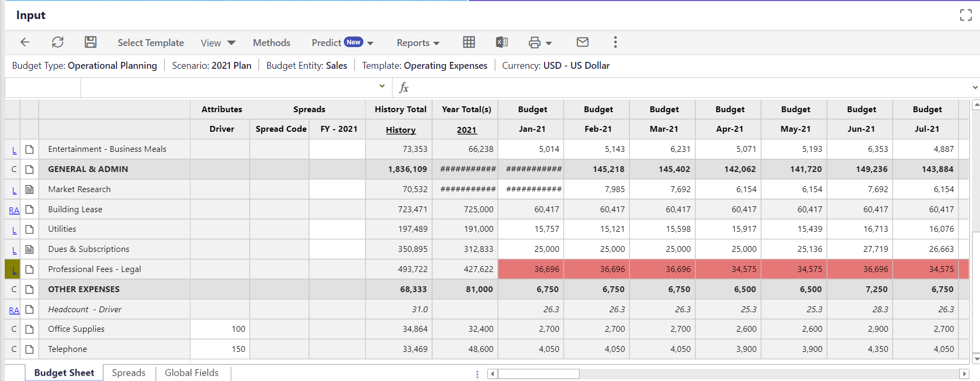The width and height of the screenshot is (980, 381).
Task: Select Market Research Feb-21 value 7,985
Action: (x=597, y=189)
